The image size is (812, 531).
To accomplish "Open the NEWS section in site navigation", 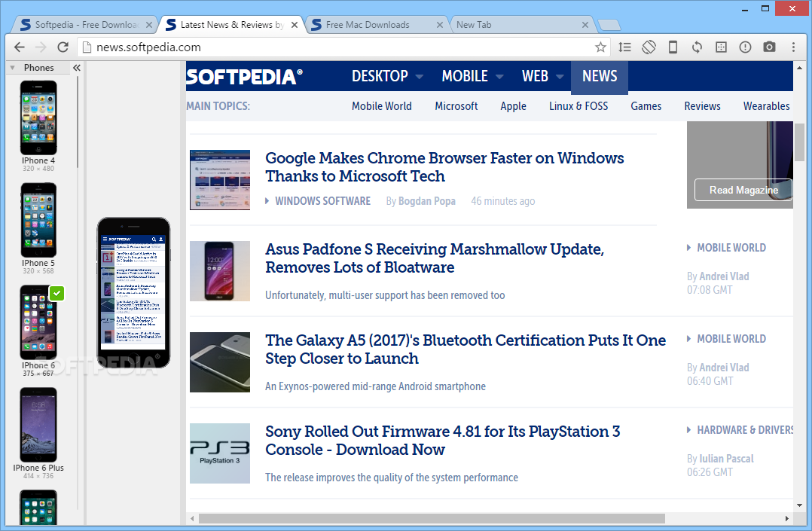I will pos(599,77).
